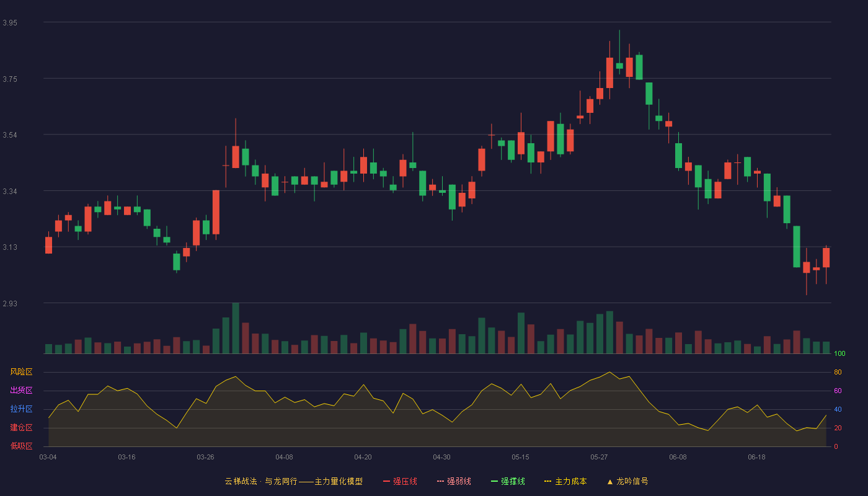Click the 3.13 price axis label
The height and width of the screenshot is (496, 868).
[10, 247]
